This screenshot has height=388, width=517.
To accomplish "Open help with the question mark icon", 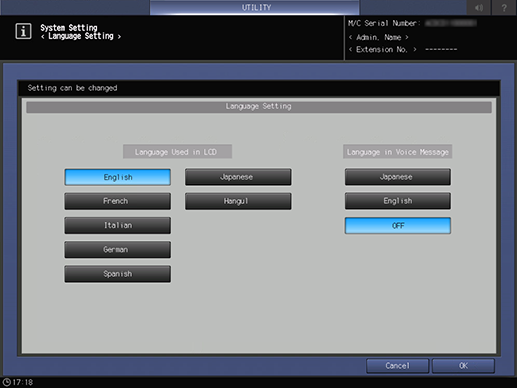I will coord(504,7).
